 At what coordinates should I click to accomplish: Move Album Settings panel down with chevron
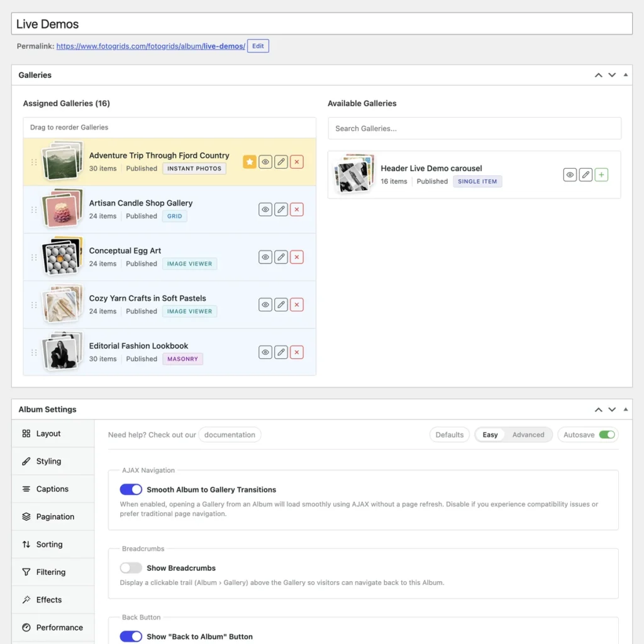[612, 409]
